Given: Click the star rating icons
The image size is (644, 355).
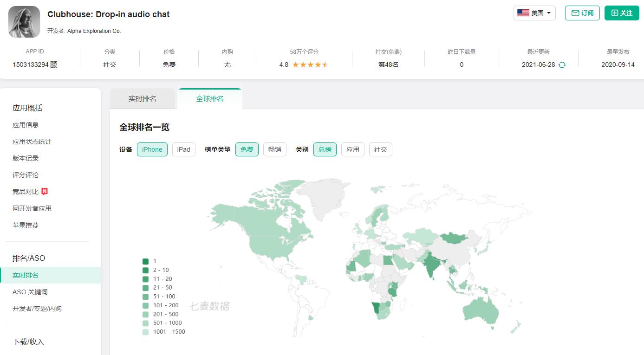Looking at the screenshot, I should (x=310, y=65).
